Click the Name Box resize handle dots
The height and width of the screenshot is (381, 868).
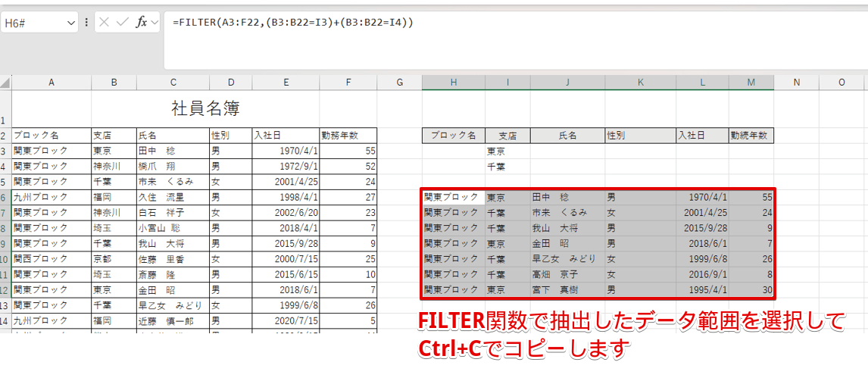tap(86, 23)
